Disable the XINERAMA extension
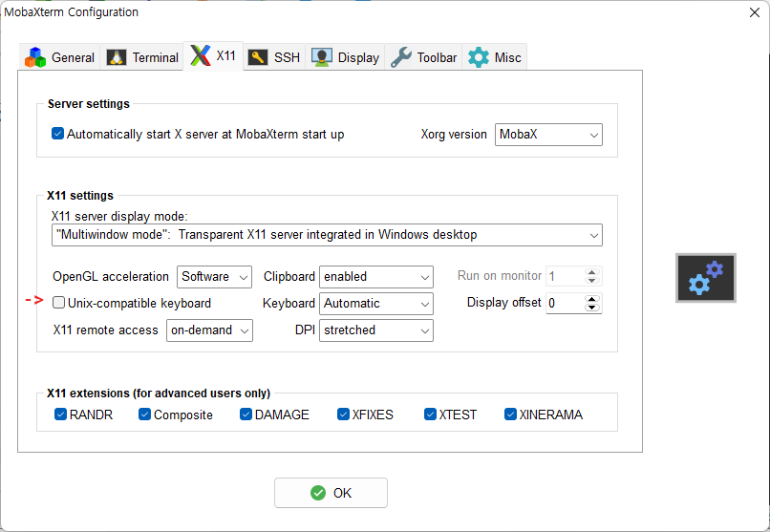The width and height of the screenshot is (770, 532). click(x=510, y=415)
